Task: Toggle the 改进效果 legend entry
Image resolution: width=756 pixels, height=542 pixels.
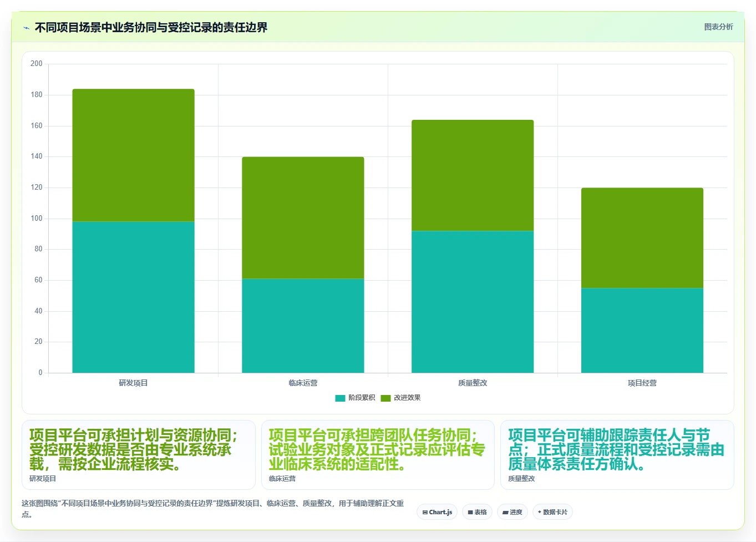Action: 400,398
